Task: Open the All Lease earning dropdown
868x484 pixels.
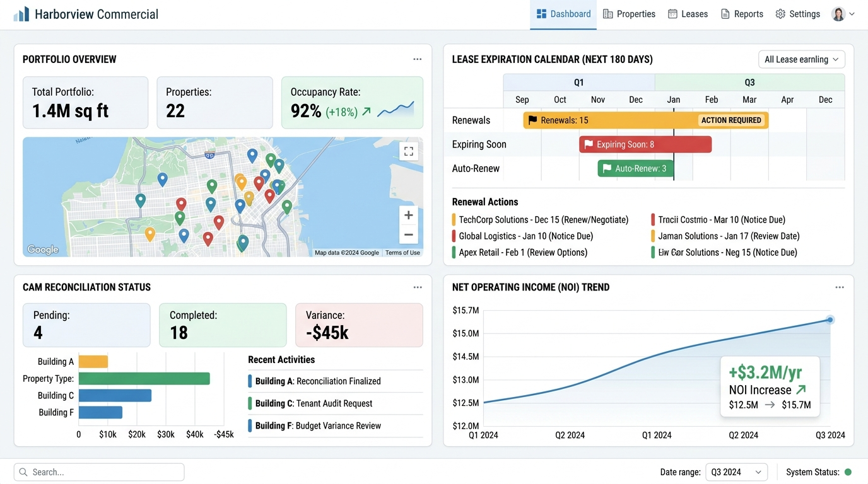Action: click(x=802, y=59)
